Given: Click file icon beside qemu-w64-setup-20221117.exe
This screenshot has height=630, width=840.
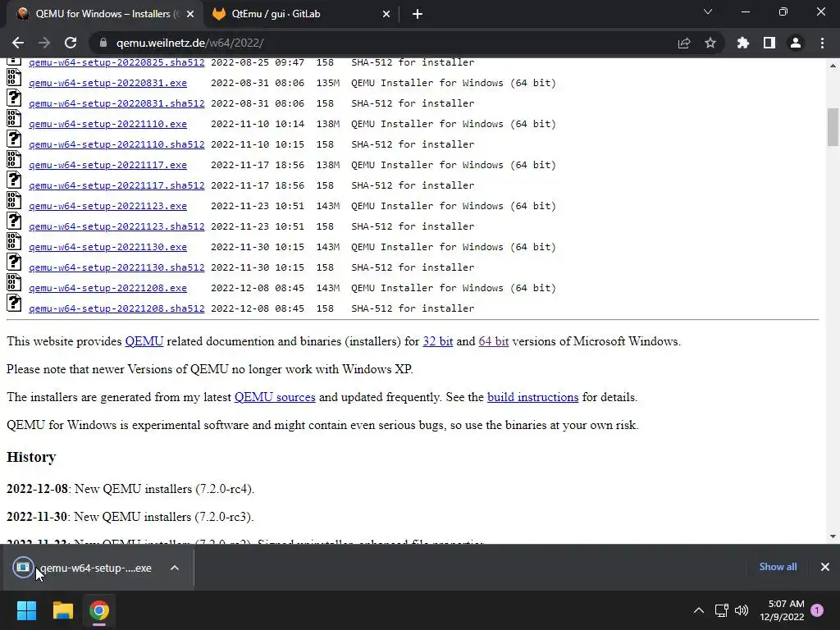Looking at the screenshot, I should point(14,159).
